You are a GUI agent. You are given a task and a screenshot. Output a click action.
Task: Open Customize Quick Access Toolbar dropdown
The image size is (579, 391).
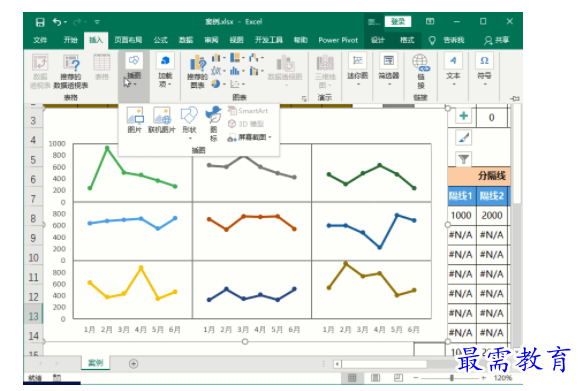click(97, 22)
